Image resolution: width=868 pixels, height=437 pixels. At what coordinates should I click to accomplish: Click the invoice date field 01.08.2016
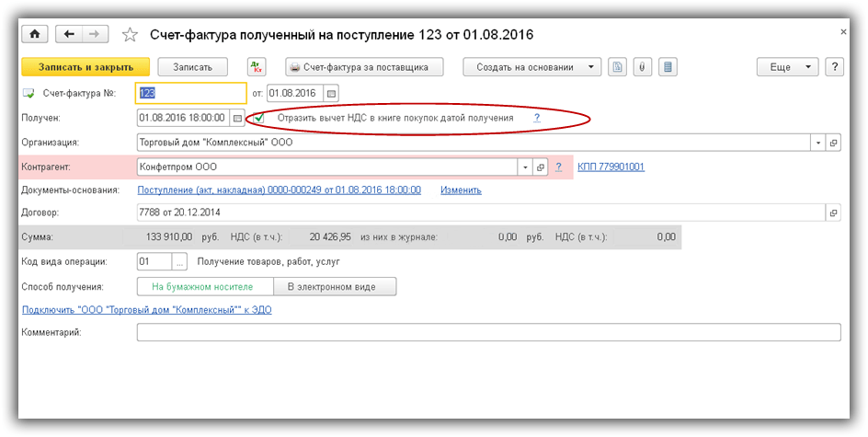pos(295,94)
